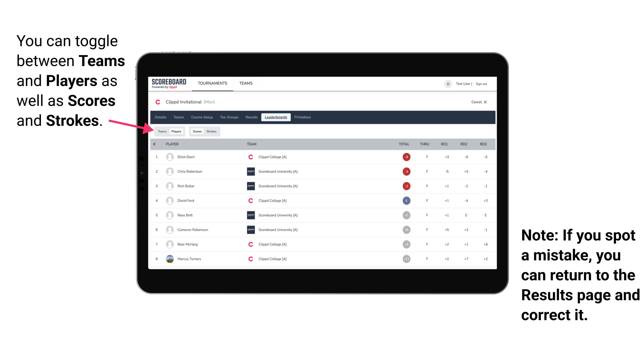
Task: Click the Printables tab
Action: point(303,117)
